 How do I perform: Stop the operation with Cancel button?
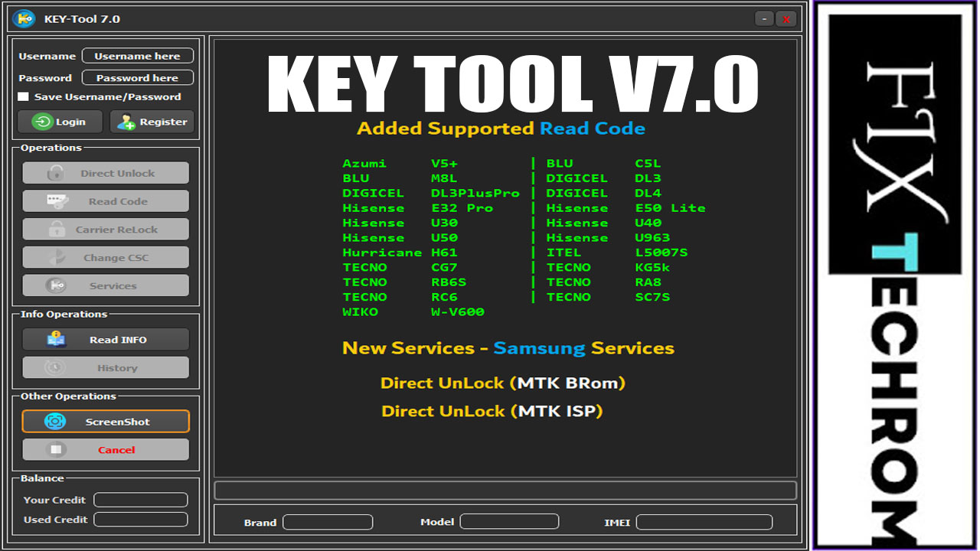tap(106, 450)
